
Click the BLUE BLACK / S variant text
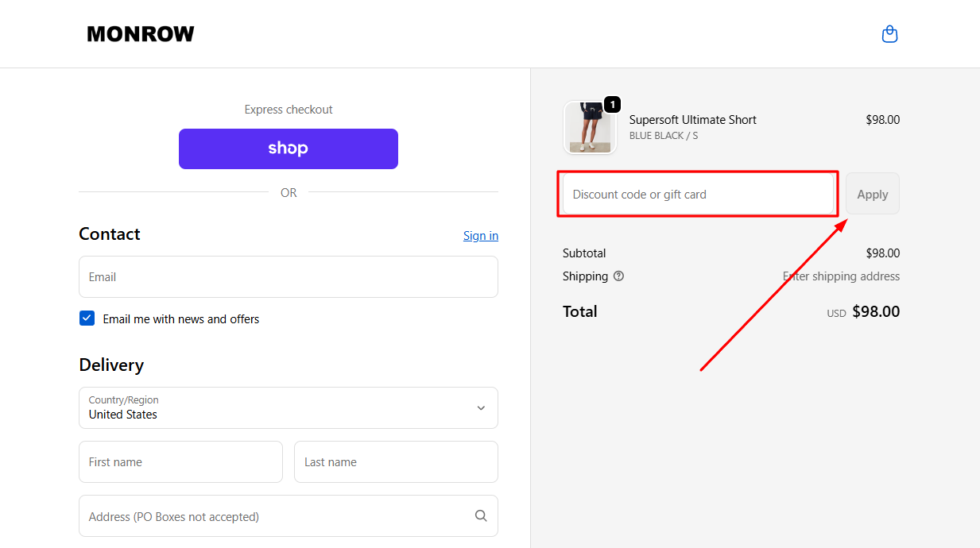click(664, 136)
